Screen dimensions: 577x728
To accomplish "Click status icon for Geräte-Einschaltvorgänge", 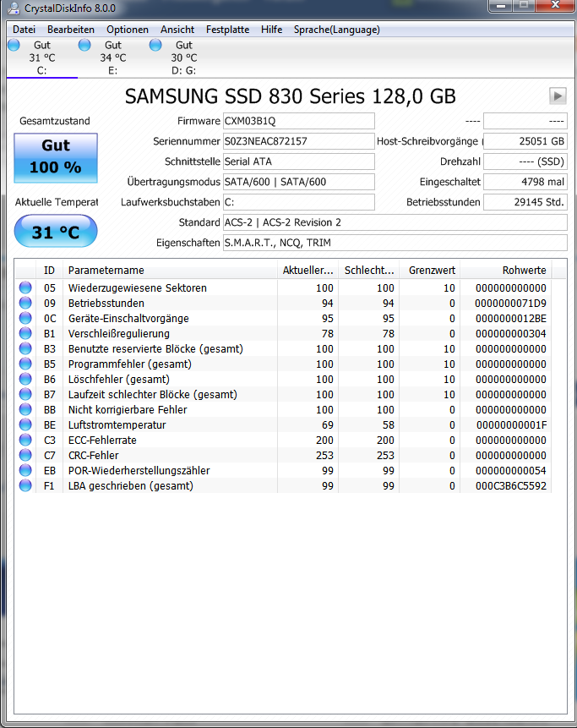I will 25,319.
